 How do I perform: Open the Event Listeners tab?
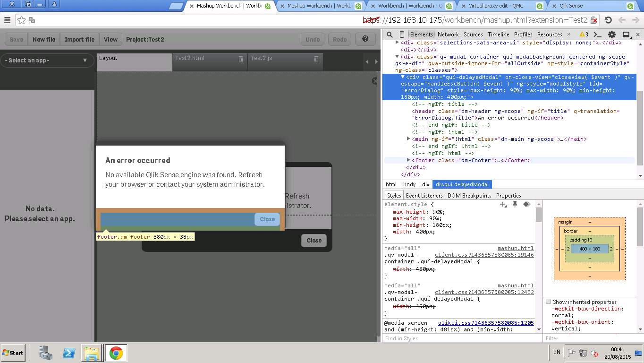[x=424, y=195]
